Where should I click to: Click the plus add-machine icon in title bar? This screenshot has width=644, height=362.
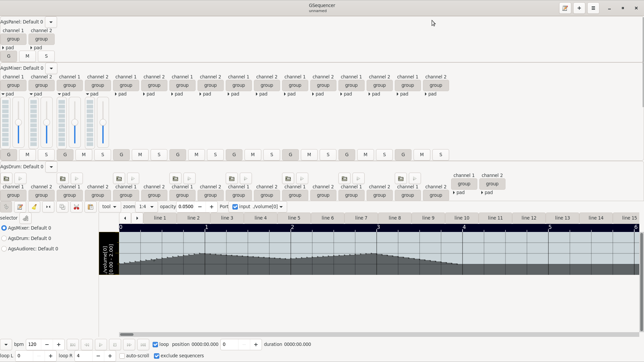coord(579,8)
